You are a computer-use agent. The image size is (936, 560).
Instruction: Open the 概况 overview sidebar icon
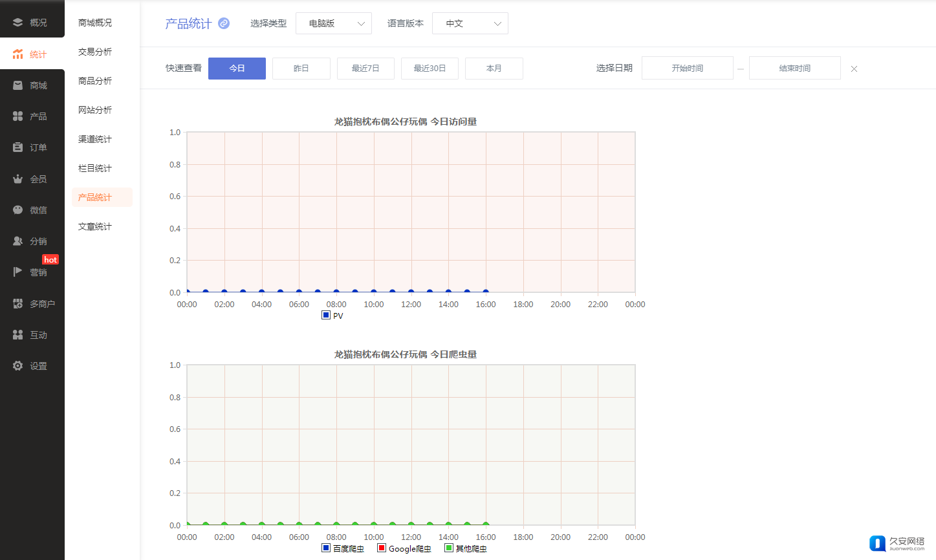(x=18, y=23)
